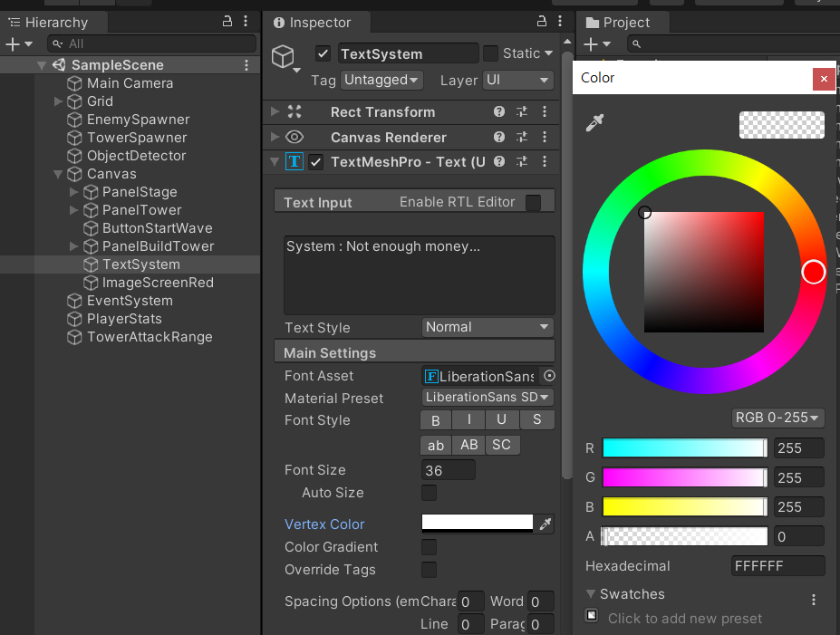Expand the PanelBuildTower hierarchy item
Screen dimensions: 840x635
click(74, 246)
